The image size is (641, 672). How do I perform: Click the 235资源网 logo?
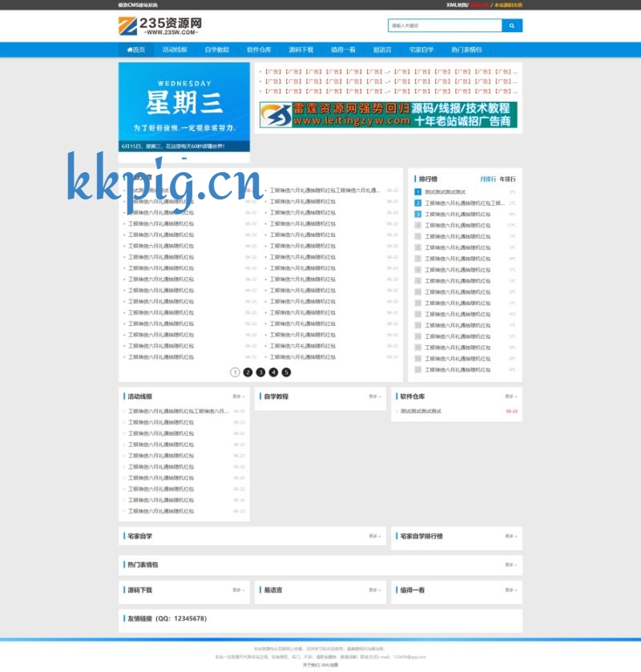[160, 26]
